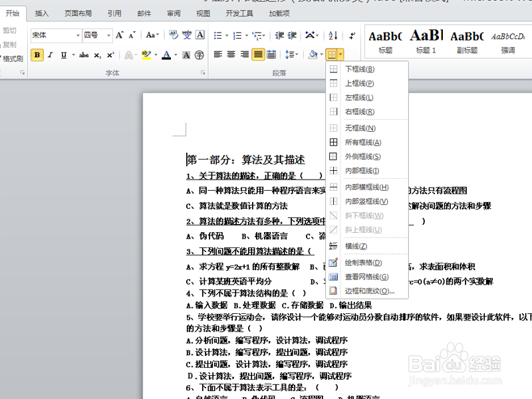
Task: Switch to 页面布局 ribbon tab
Action: 78,13
